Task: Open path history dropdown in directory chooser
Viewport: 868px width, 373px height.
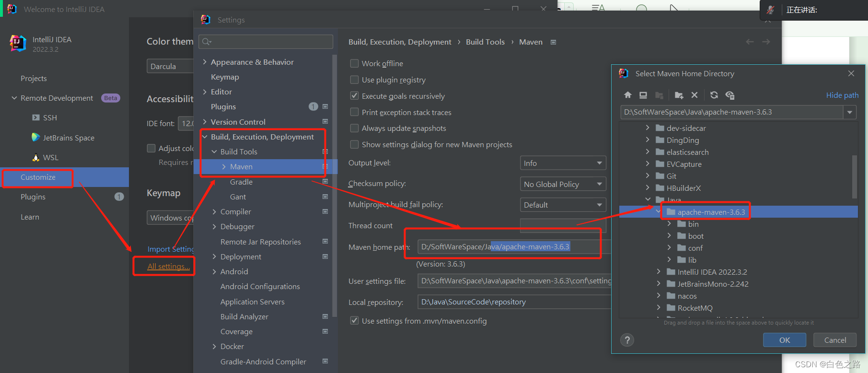Action: (850, 112)
